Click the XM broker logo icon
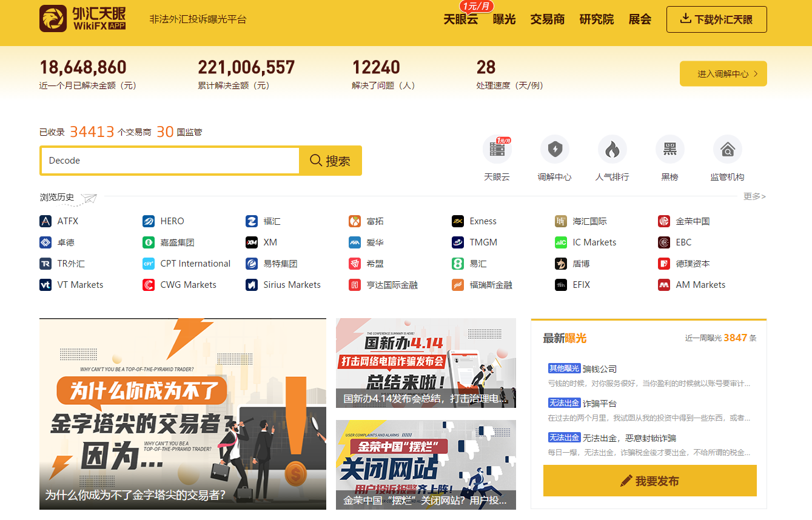Screen dimensions: 812x520 point(252,242)
